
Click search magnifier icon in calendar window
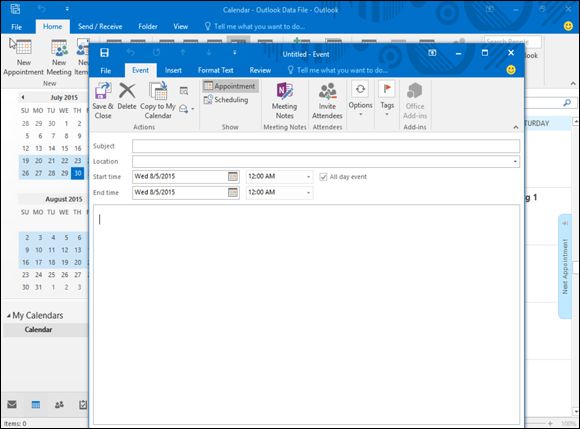click(567, 102)
